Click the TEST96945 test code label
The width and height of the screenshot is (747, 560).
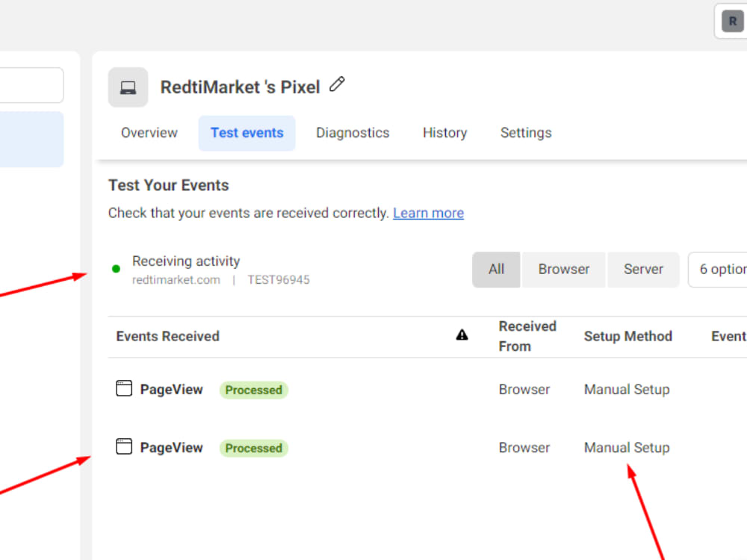(279, 279)
